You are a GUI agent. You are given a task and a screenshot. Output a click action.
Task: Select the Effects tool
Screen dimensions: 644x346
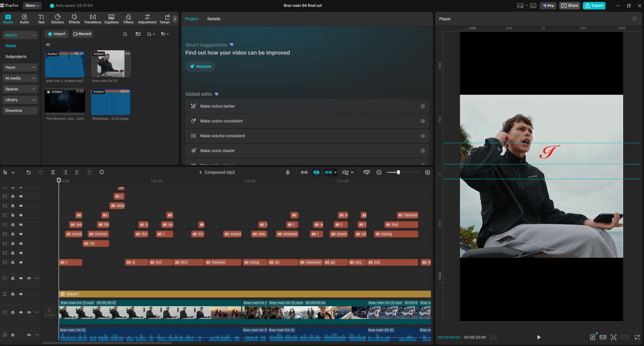point(74,19)
